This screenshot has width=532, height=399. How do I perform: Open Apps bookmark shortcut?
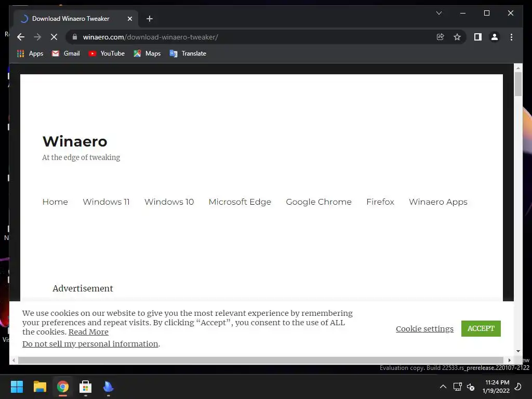click(x=30, y=54)
